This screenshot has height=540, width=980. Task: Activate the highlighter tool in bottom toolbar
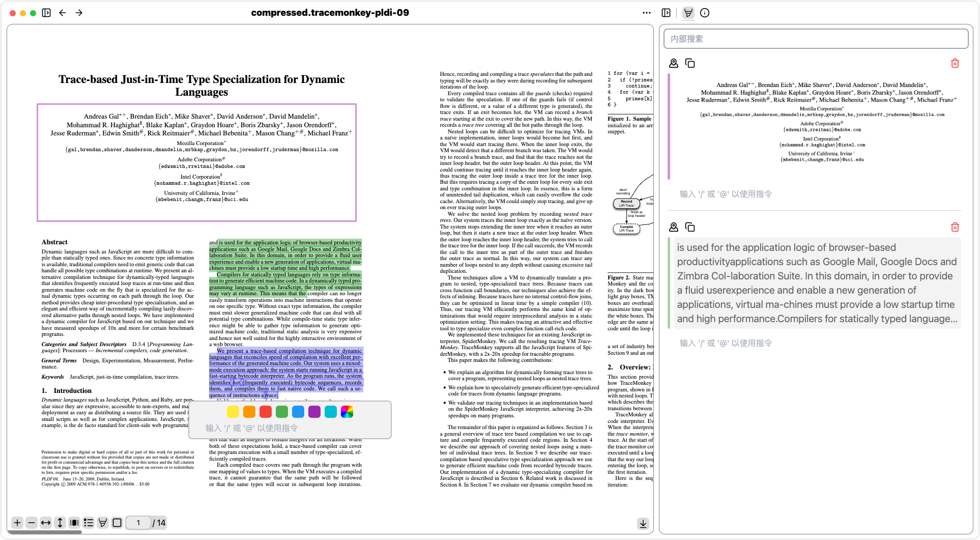tap(103, 523)
